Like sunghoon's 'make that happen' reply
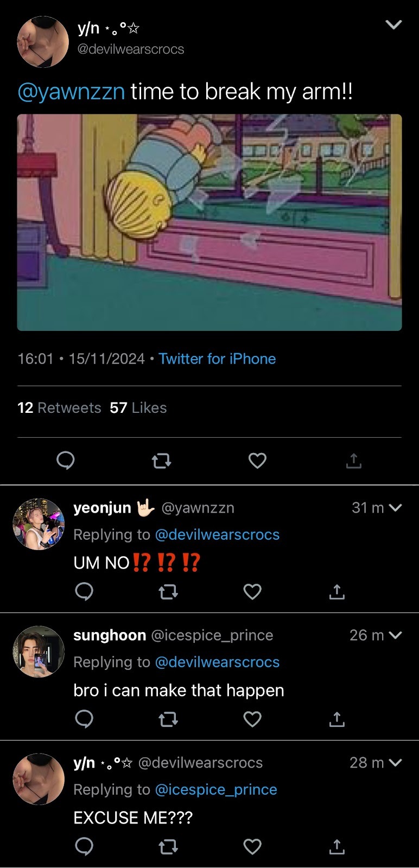Viewport: 419px width, 868px height. pyautogui.click(x=252, y=719)
